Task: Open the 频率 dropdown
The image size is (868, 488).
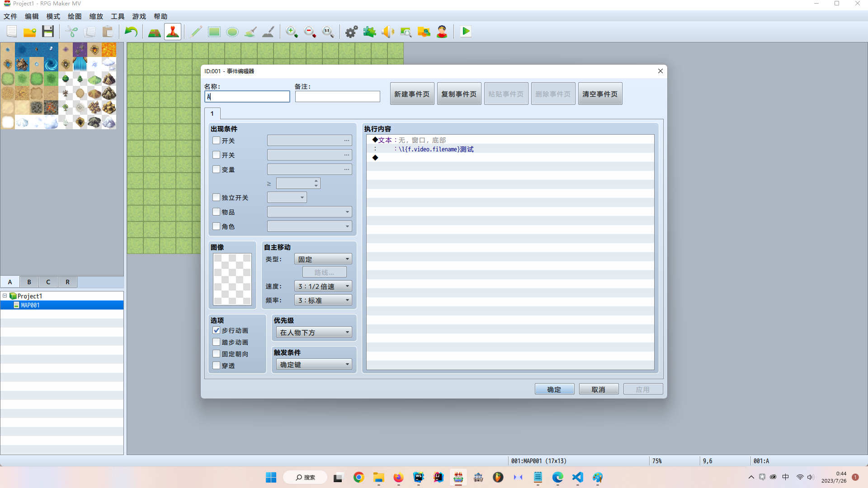Action: click(x=323, y=300)
